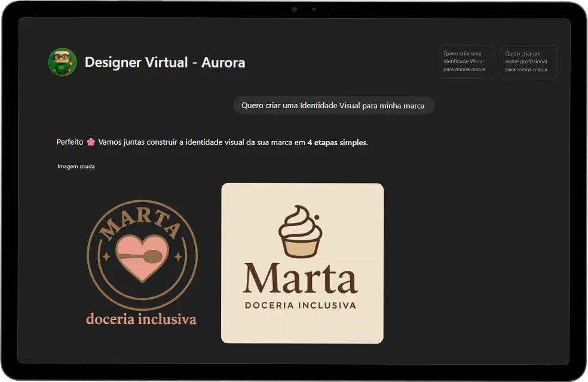
Task: Select the 'Designer Virtual - Aurora' title
Action: (165, 62)
